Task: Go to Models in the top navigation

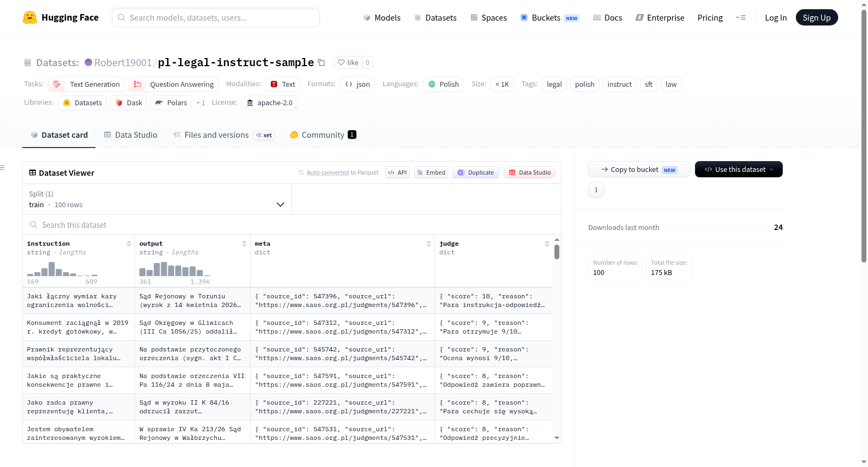Action: coord(382,17)
